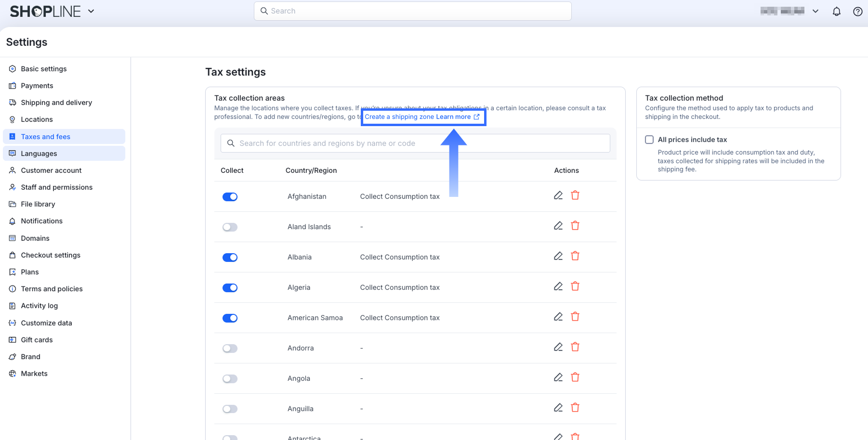This screenshot has width=868, height=440.
Task: Click trash icon for Algeria
Action: (575, 286)
